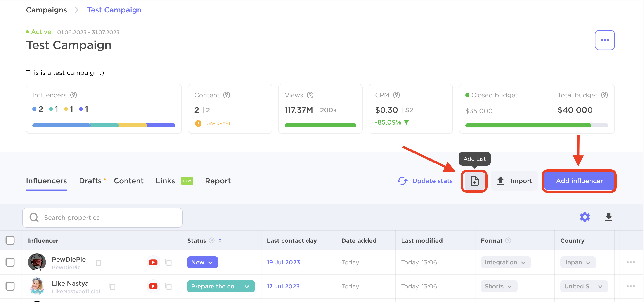This screenshot has height=302, width=644.
Task: Switch to the Drafts tab
Action: click(x=91, y=181)
